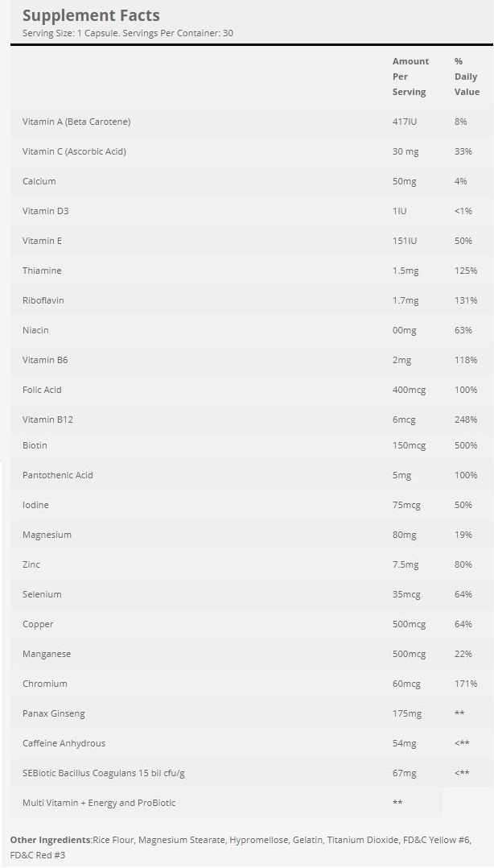Click the Other Ingredients bold label
This screenshot has height=868, width=494.
[x=51, y=840]
